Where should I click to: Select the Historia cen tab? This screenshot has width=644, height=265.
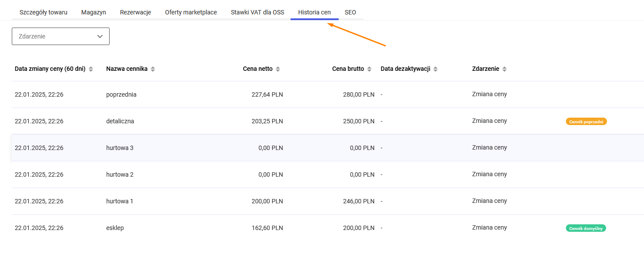[314, 12]
